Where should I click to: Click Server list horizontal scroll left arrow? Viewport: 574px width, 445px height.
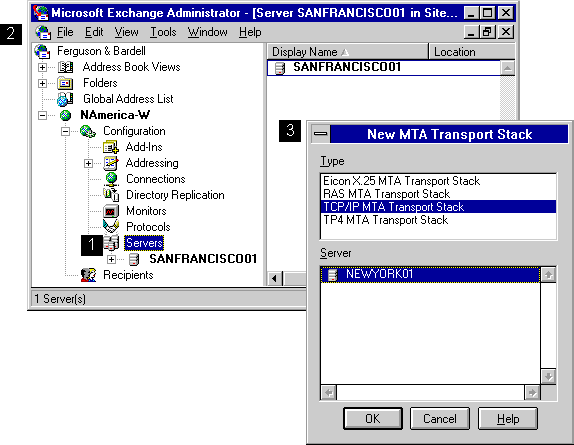[x=328, y=393]
